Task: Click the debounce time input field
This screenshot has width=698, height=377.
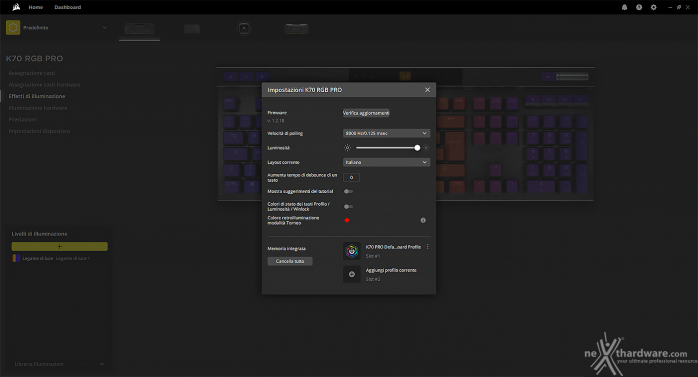Action: coord(351,177)
